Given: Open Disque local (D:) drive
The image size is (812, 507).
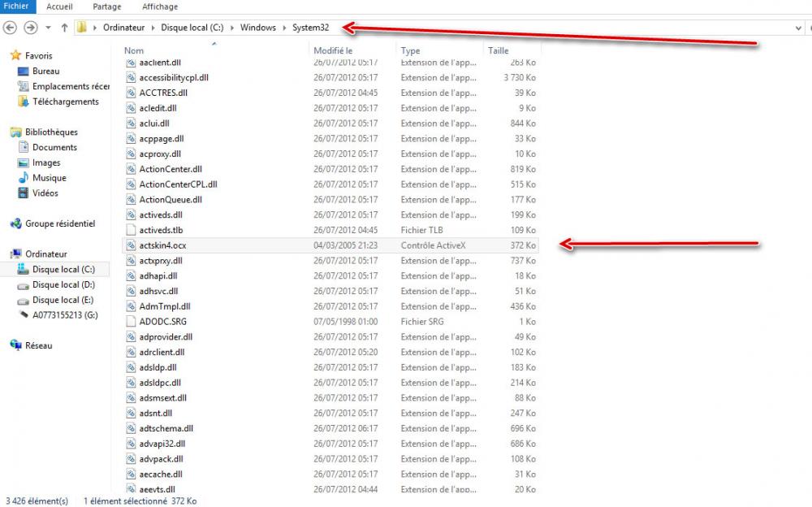Looking at the screenshot, I should [63, 284].
